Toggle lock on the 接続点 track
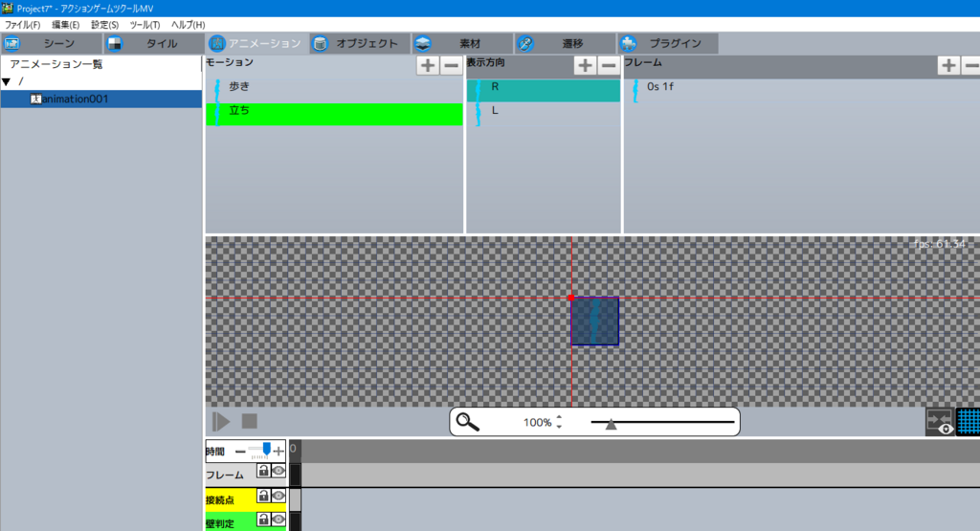This screenshot has height=531, width=980. coord(263,496)
